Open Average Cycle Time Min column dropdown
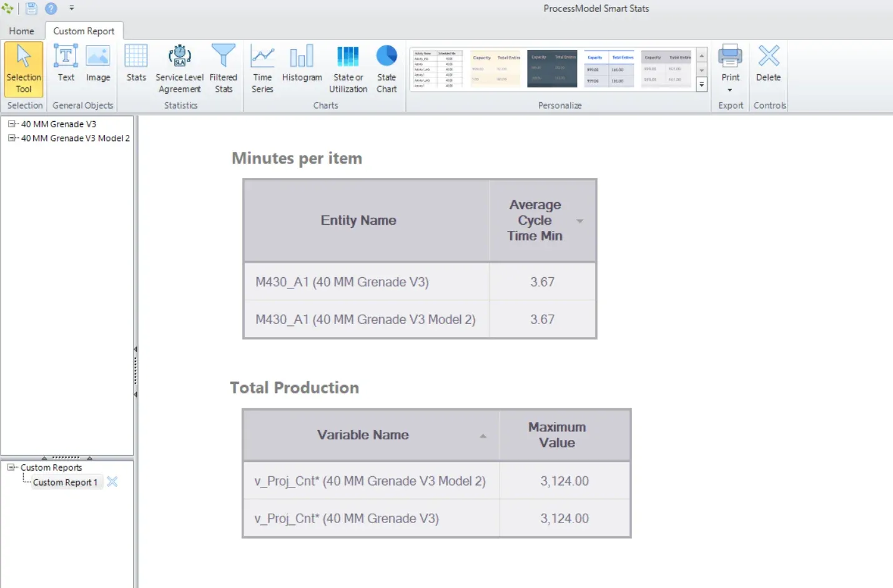Viewport: 893px width, 588px height. 580,221
